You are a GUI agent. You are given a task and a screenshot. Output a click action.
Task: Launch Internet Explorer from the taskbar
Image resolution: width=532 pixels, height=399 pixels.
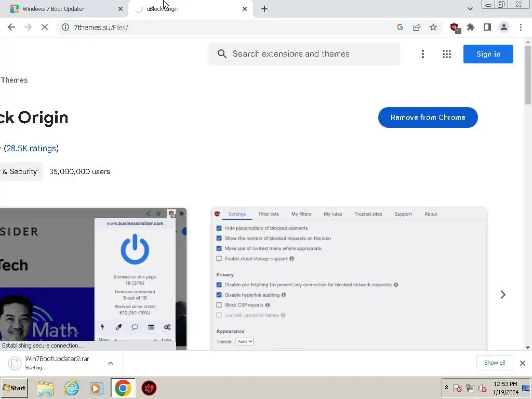coord(72,388)
